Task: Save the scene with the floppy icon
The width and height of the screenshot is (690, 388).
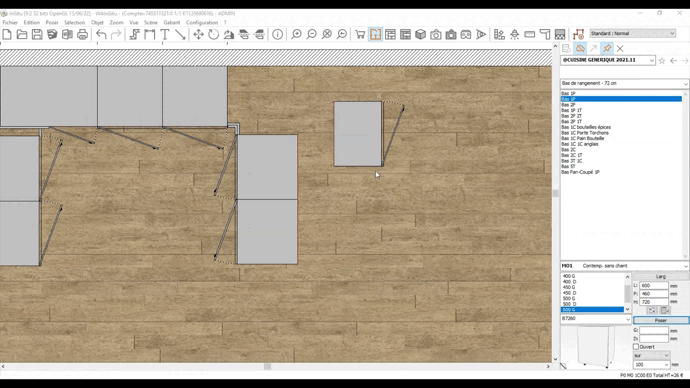Action: pyautogui.click(x=37, y=34)
